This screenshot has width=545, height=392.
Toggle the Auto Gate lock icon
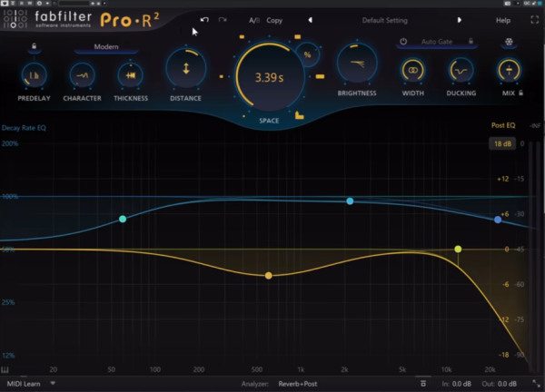pos(471,42)
